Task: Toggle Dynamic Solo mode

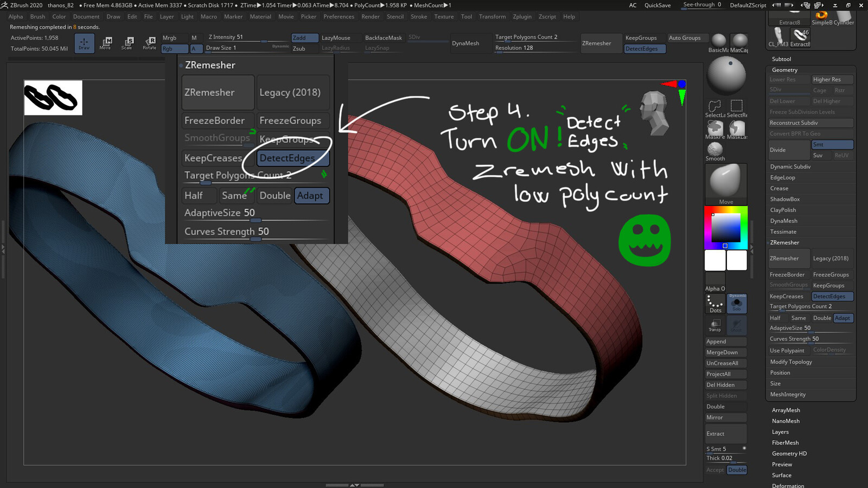Action: click(737, 304)
